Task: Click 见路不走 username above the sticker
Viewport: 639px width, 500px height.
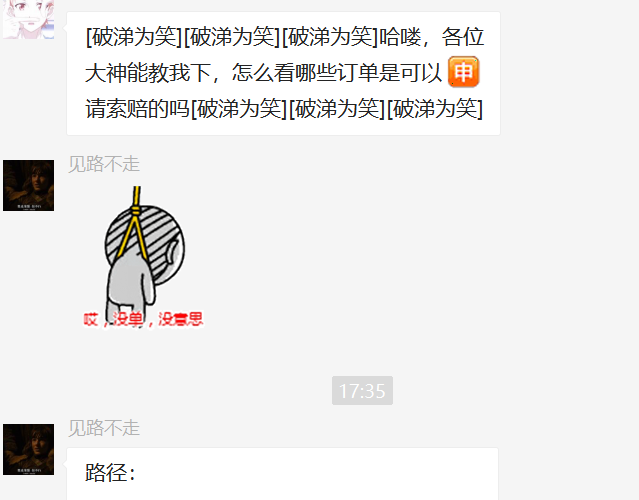Action: (x=104, y=164)
